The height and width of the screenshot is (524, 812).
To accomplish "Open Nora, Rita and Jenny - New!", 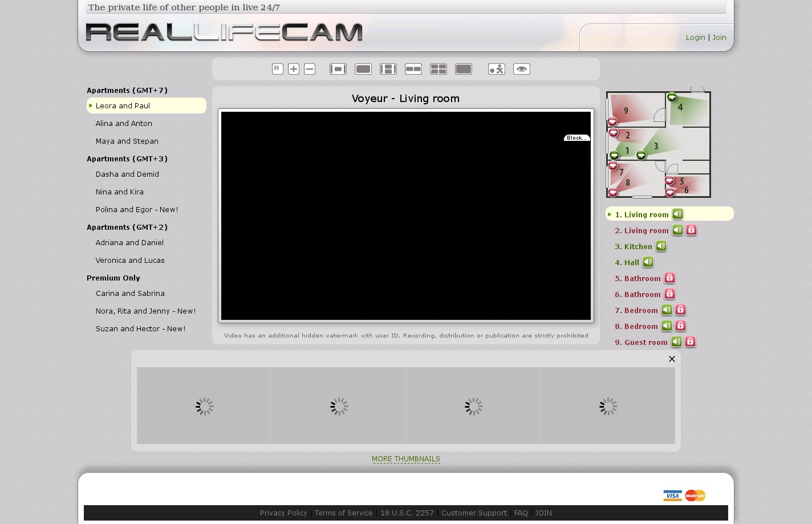I will [x=147, y=311].
